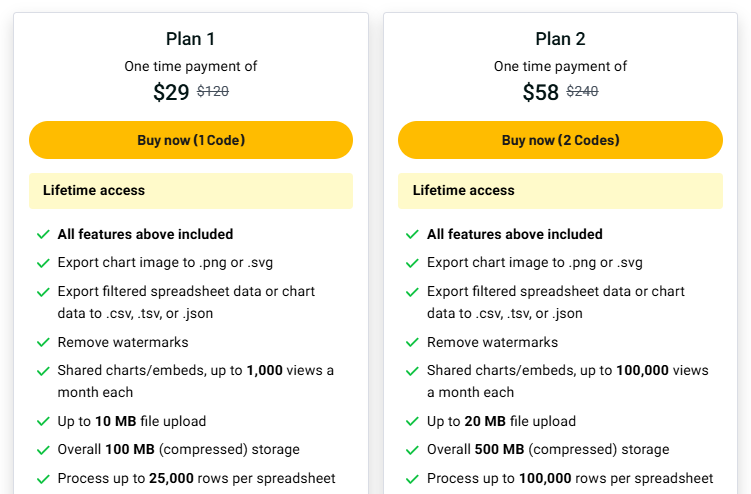751x494 pixels.
Task: Click checkmark beside Plan 1 'All features above included'
Action: point(43,235)
